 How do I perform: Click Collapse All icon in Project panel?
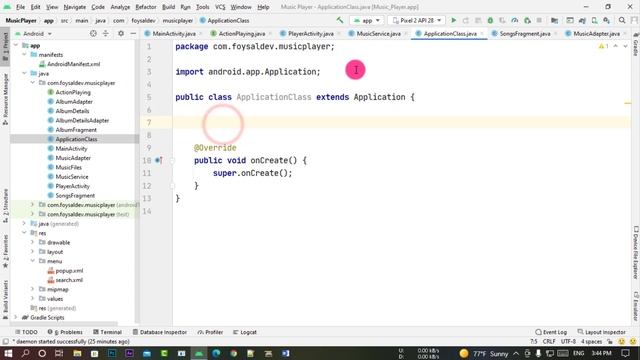point(106,33)
